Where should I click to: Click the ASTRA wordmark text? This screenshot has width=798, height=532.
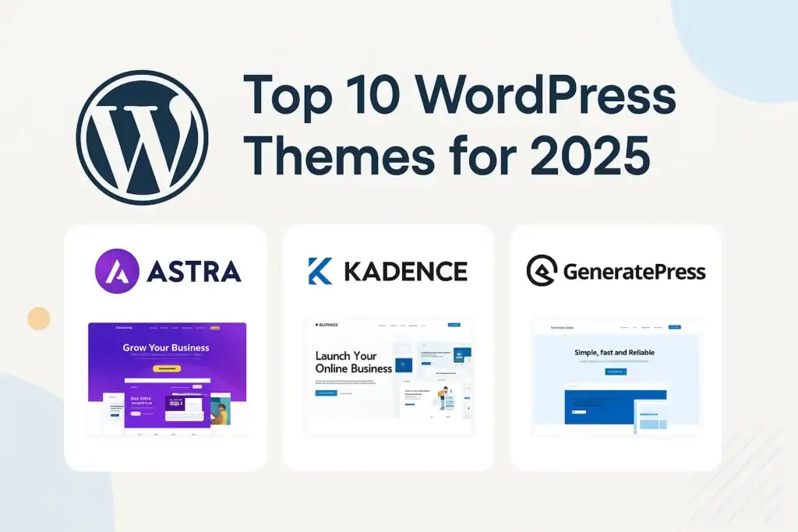pos(194,272)
